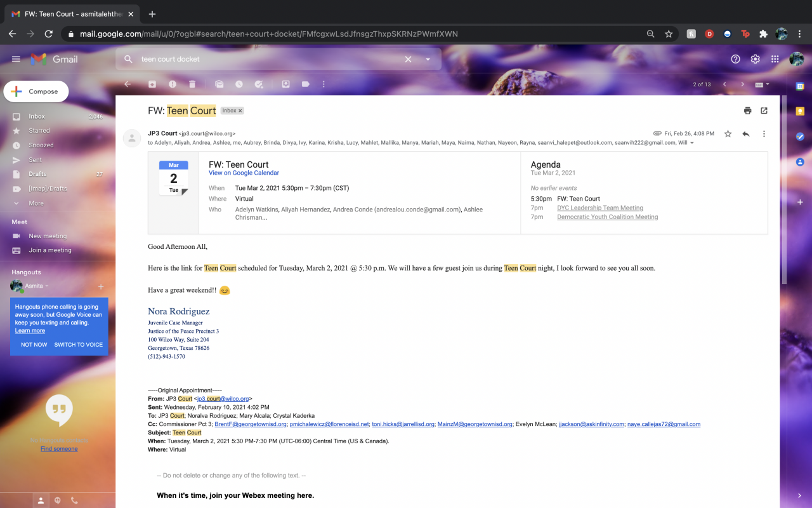Select the FW: Teen Court browser tab
Screen dimensions: 812x508
71,14
